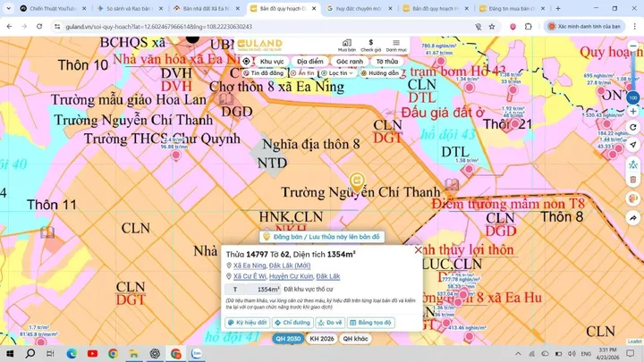Click the school book icon near Trường Nguyễn Chí Thanh
The height and width of the screenshot is (362, 644).
452,184
